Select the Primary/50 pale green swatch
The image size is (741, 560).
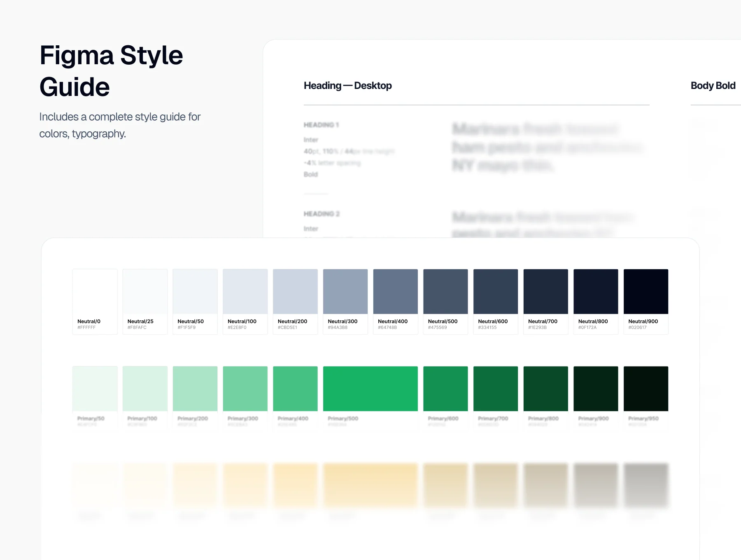pyautogui.click(x=95, y=389)
